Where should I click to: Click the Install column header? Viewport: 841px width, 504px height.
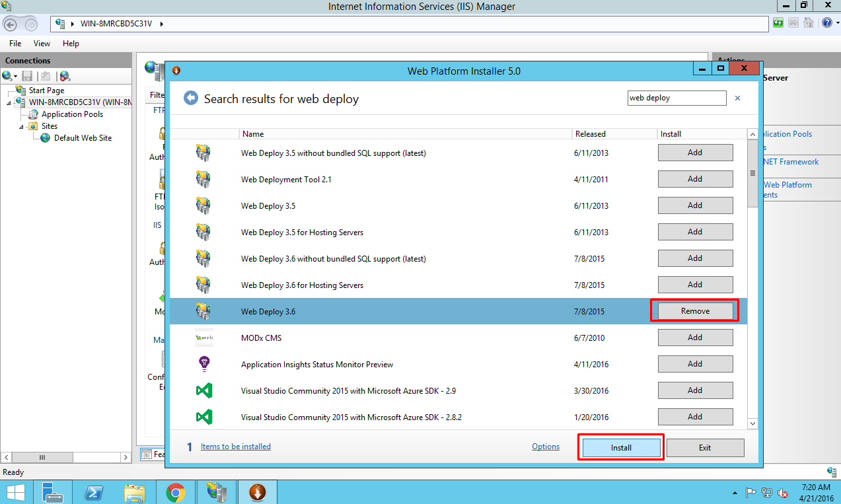click(x=702, y=134)
